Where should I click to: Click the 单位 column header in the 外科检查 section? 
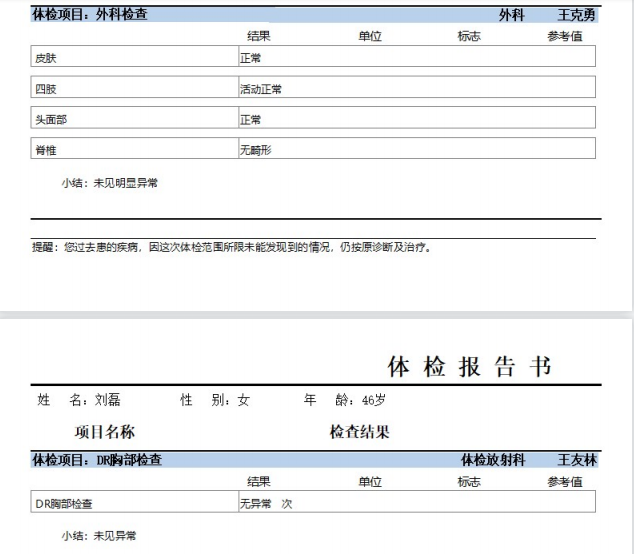coord(370,36)
